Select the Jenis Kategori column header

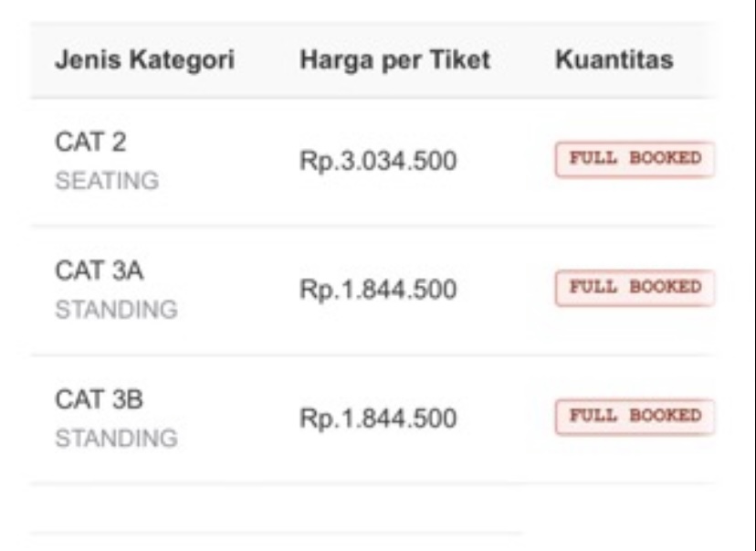(144, 61)
